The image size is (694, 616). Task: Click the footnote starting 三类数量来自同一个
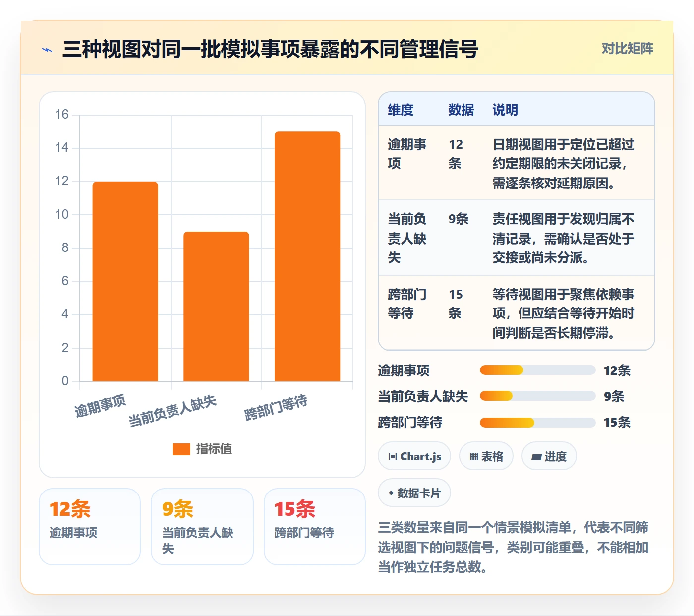[x=514, y=547]
